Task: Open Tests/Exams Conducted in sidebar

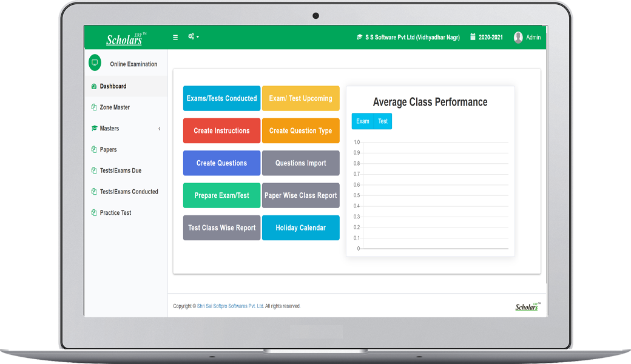Action: click(129, 192)
